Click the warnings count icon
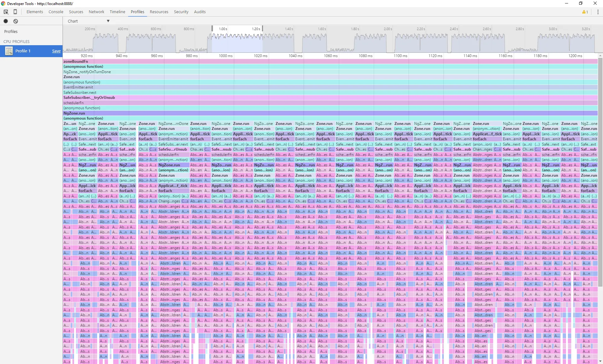Viewport: 603px width, 364px height. point(585,12)
